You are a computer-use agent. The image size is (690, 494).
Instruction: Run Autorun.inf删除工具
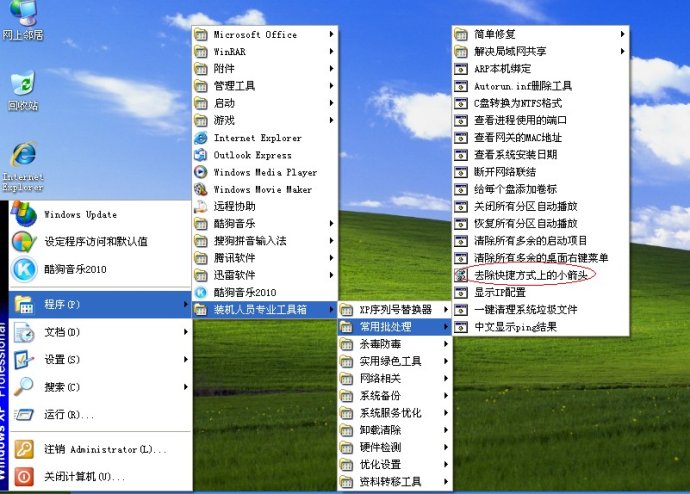[x=541, y=86]
